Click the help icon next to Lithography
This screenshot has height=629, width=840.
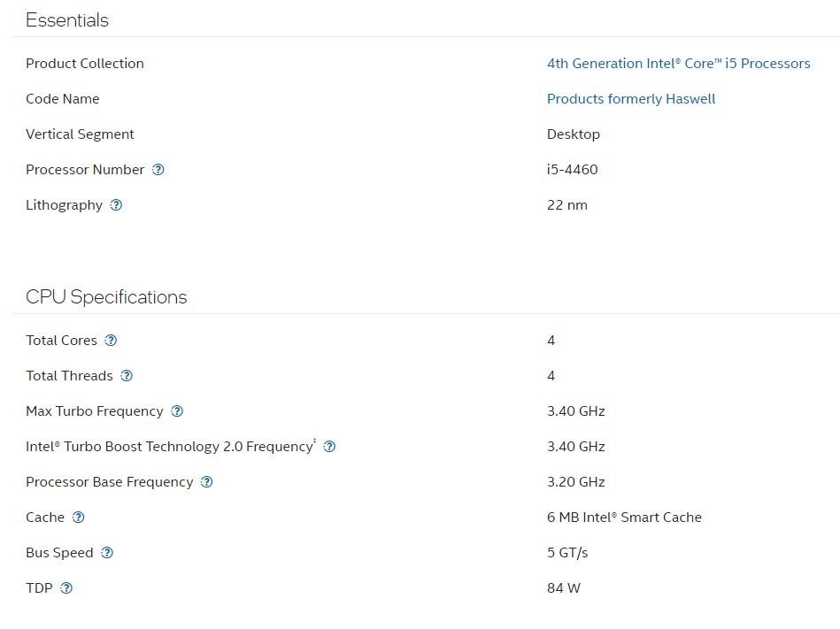click(x=116, y=205)
